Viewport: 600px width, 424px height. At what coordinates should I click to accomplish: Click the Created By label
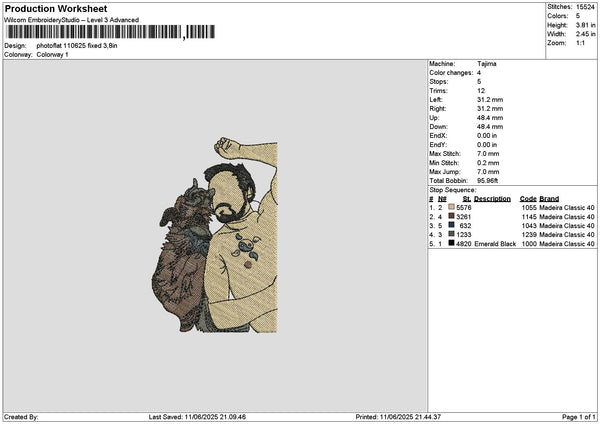(21, 417)
